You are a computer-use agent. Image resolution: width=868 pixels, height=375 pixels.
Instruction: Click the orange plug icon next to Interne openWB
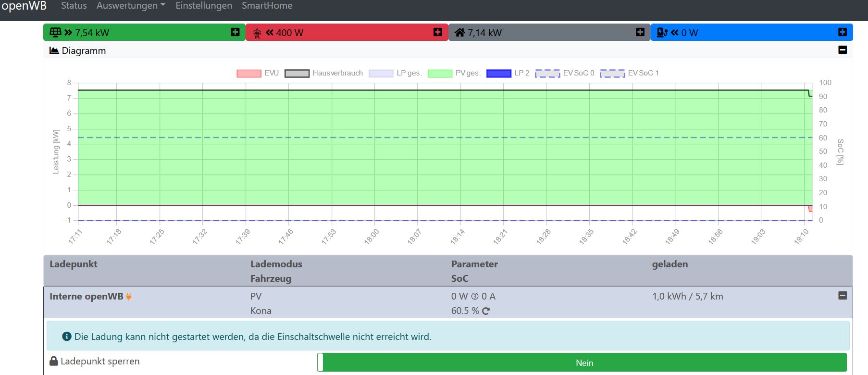[129, 297]
